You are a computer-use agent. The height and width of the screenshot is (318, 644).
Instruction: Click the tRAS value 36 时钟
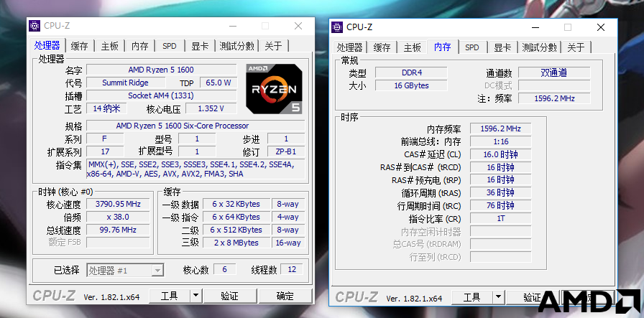pyautogui.click(x=501, y=192)
